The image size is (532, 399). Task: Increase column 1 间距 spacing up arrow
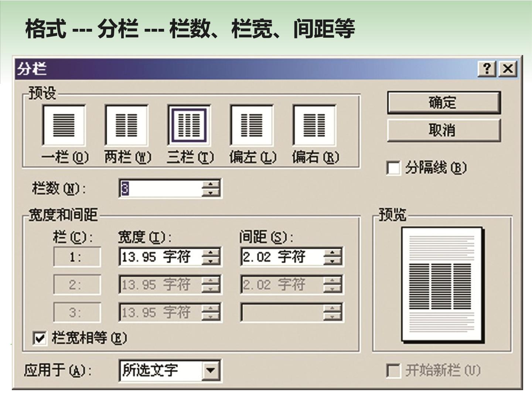[332, 253]
